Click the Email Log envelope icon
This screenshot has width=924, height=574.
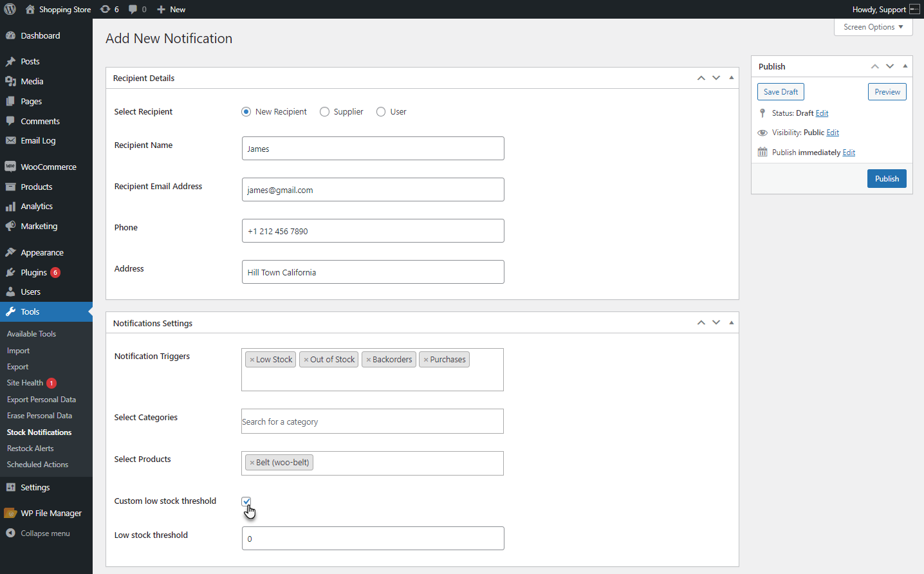[10, 140]
